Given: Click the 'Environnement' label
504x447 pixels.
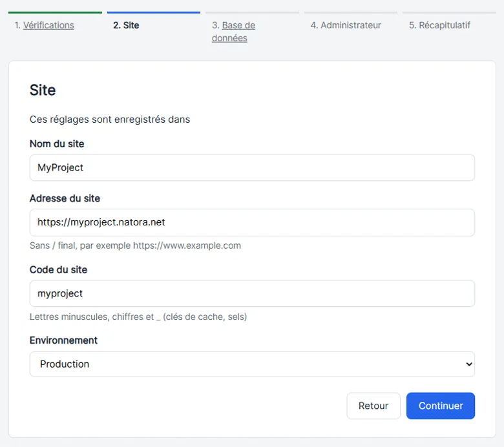Looking at the screenshot, I should click(63, 340).
